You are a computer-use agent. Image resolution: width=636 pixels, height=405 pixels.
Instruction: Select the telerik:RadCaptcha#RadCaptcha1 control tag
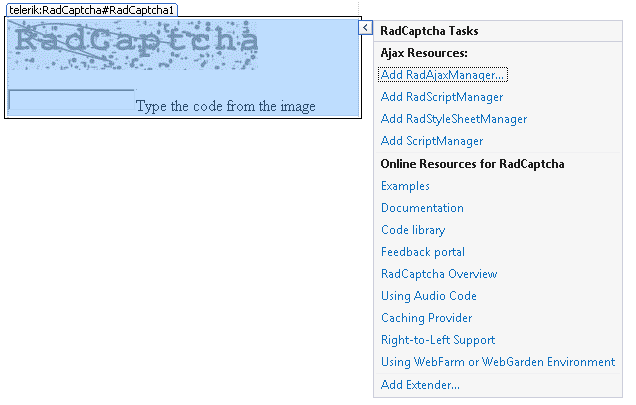92,10
